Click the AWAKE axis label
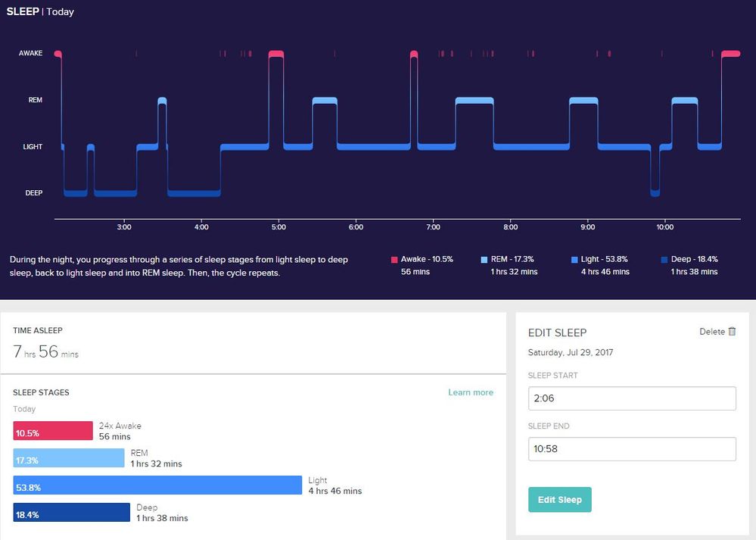756x540 pixels. pos(31,53)
